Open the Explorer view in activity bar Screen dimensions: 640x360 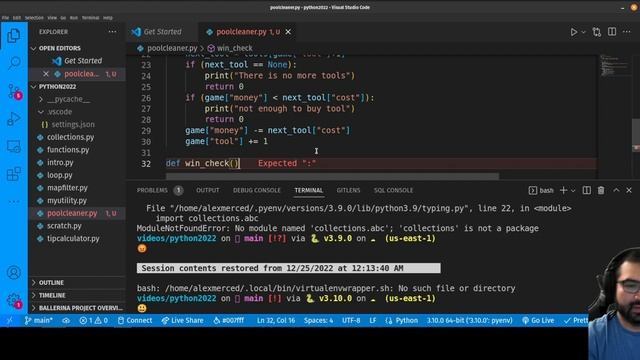click(13, 36)
